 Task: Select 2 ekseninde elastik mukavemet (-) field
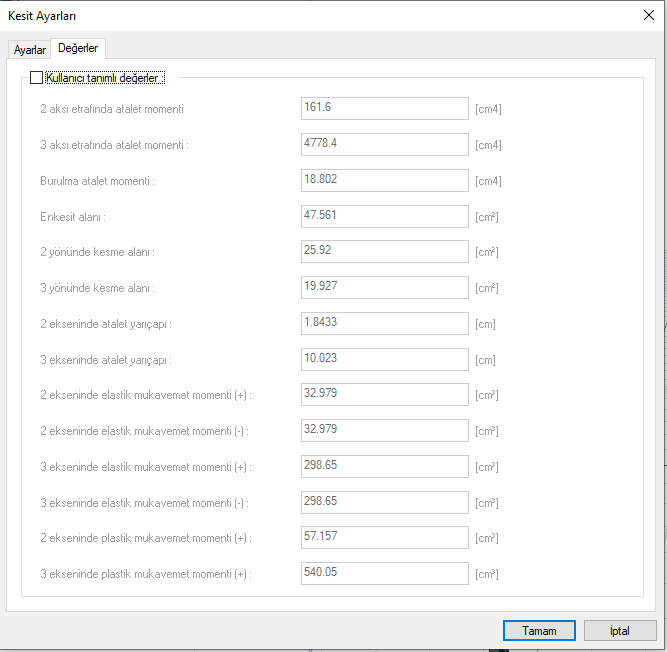tap(384, 431)
